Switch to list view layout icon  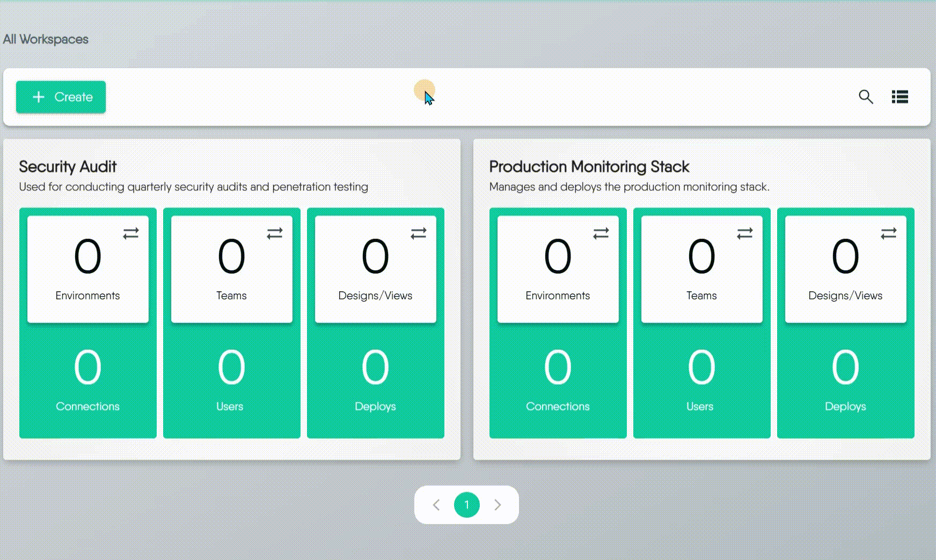pos(900,97)
